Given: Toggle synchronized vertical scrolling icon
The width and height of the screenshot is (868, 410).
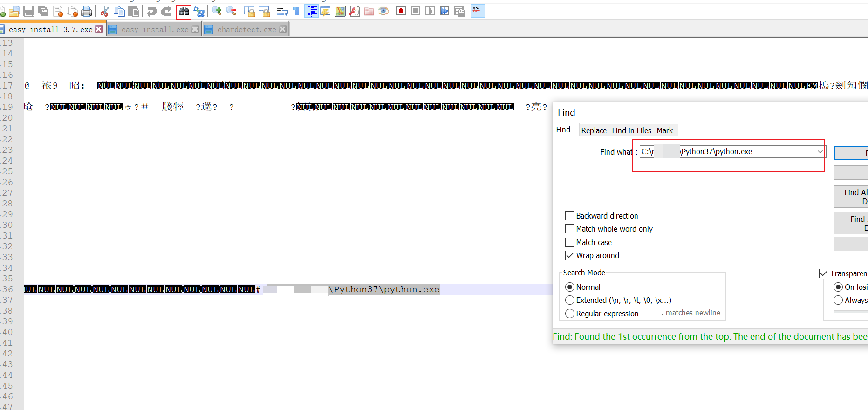Looking at the screenshot, I should (250, 11).
